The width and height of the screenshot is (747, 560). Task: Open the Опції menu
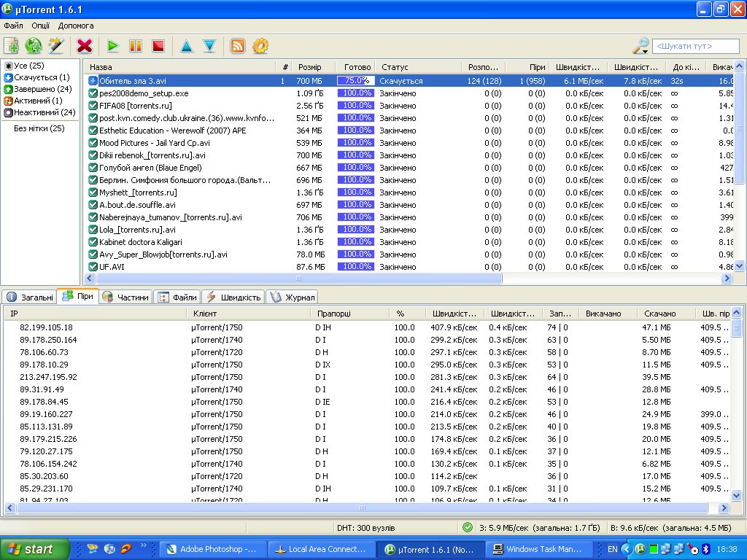(41, 26)
